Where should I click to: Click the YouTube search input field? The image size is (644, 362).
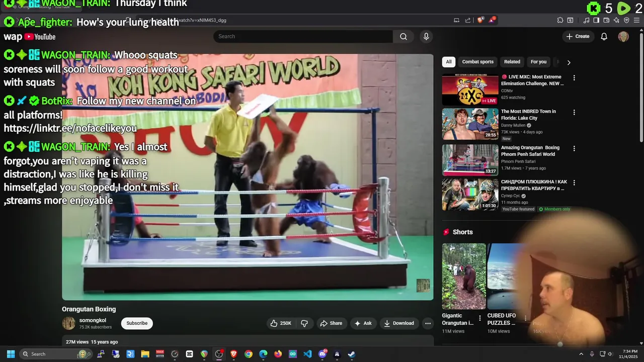point(303,36)
